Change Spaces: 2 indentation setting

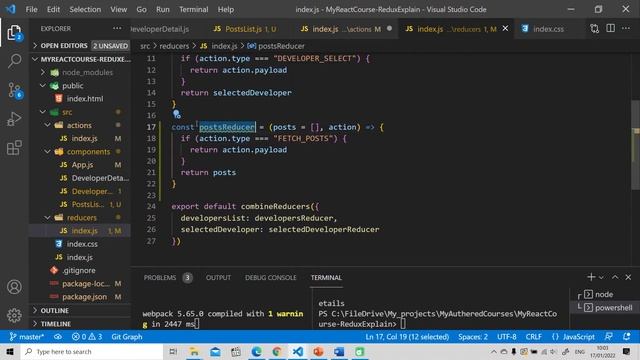pyautogui.click(x=473, y=337)
